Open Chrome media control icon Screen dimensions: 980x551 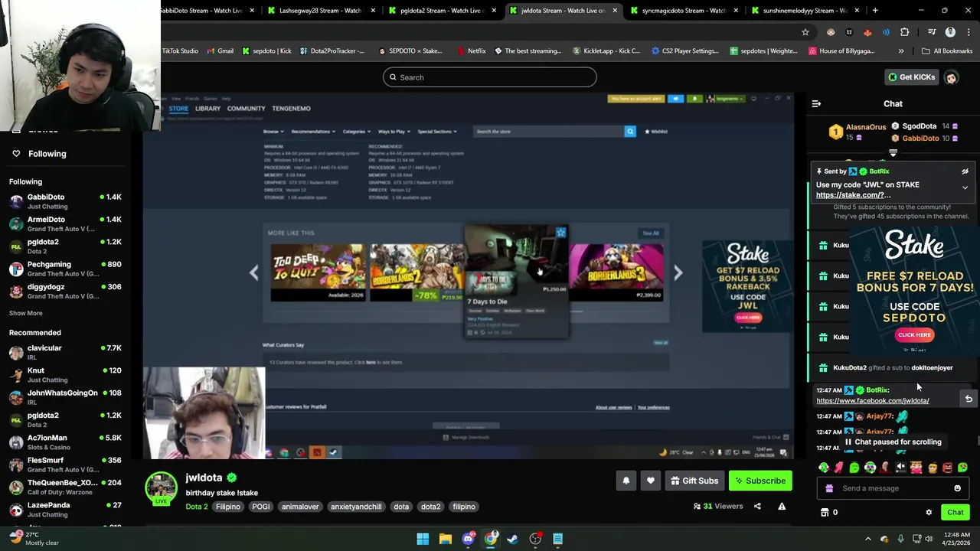click(x=932, y=32)
